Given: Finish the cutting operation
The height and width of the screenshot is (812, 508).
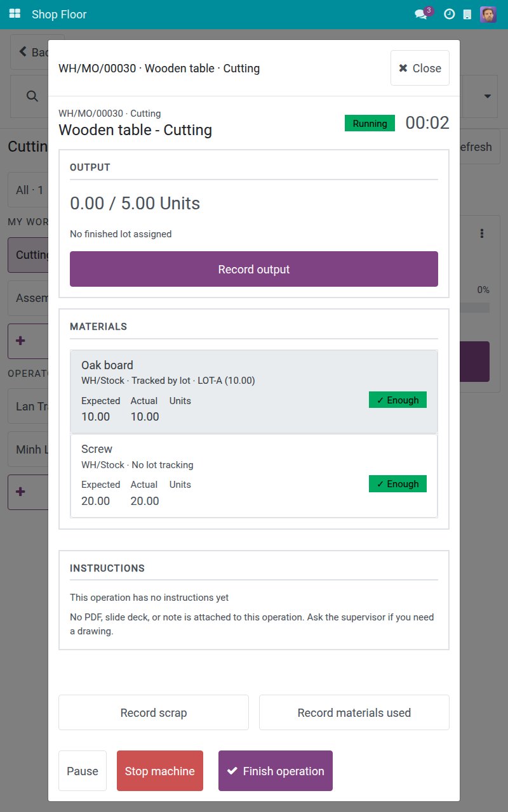Looking at the screenshot, I should (276, 771).
